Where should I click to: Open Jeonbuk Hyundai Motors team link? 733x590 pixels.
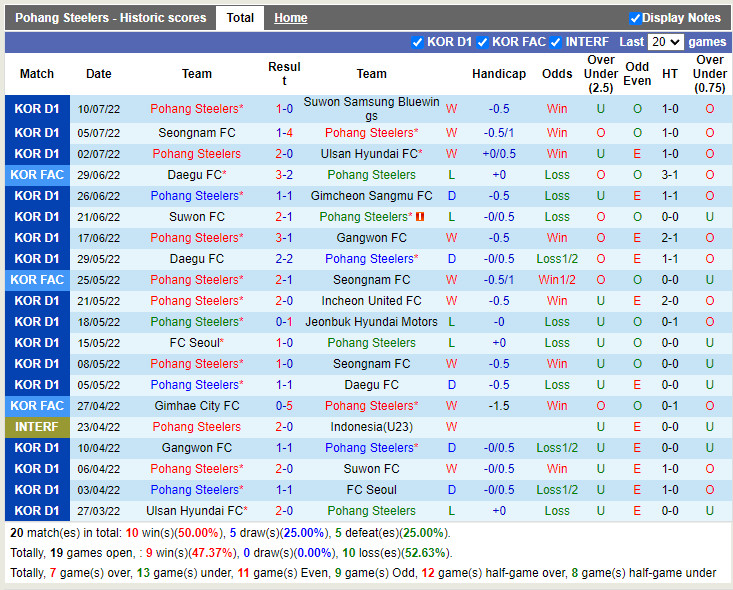(371, 322)
